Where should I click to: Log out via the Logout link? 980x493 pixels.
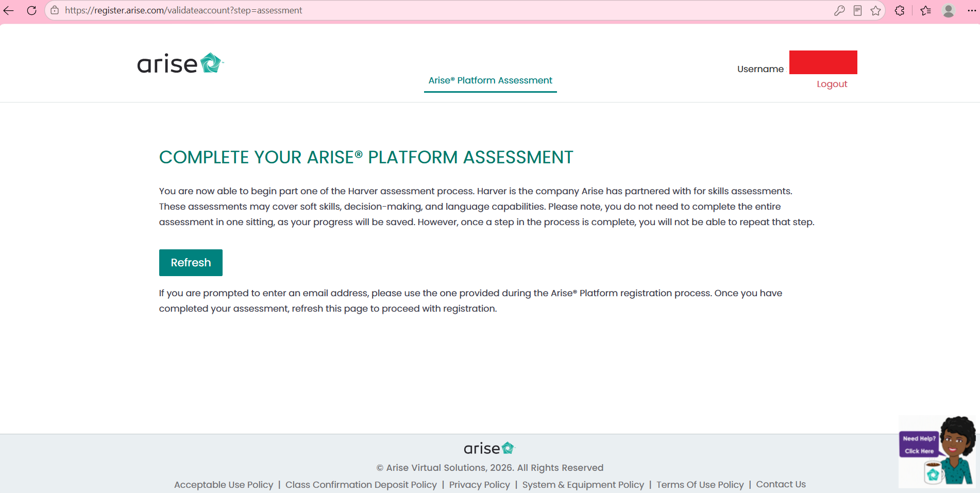click(832, 84)
